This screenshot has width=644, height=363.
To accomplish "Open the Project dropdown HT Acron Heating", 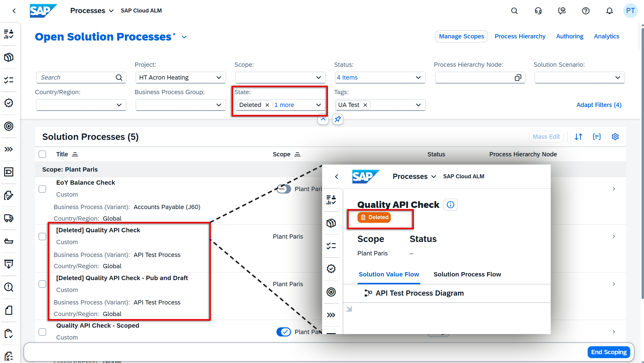I will (180, 77).
